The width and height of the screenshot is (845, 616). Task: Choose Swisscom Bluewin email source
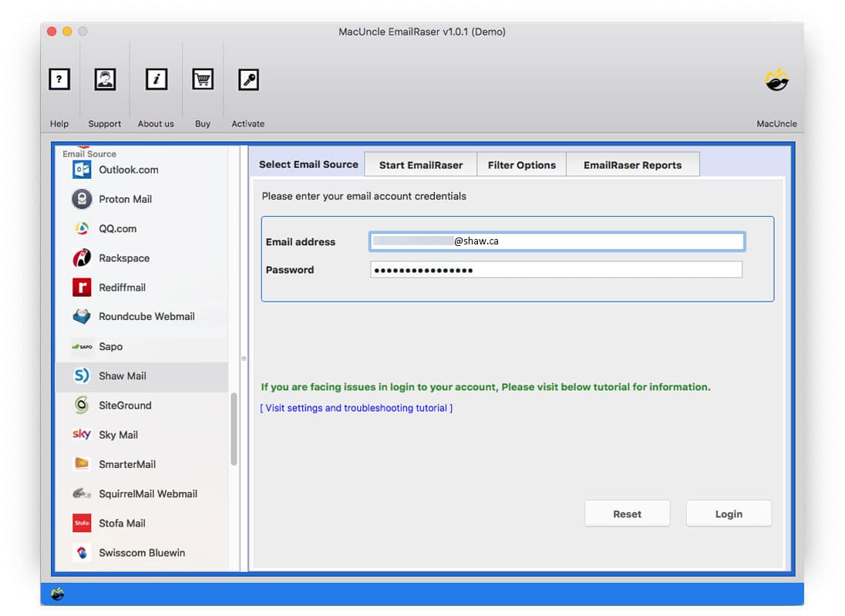141,553
